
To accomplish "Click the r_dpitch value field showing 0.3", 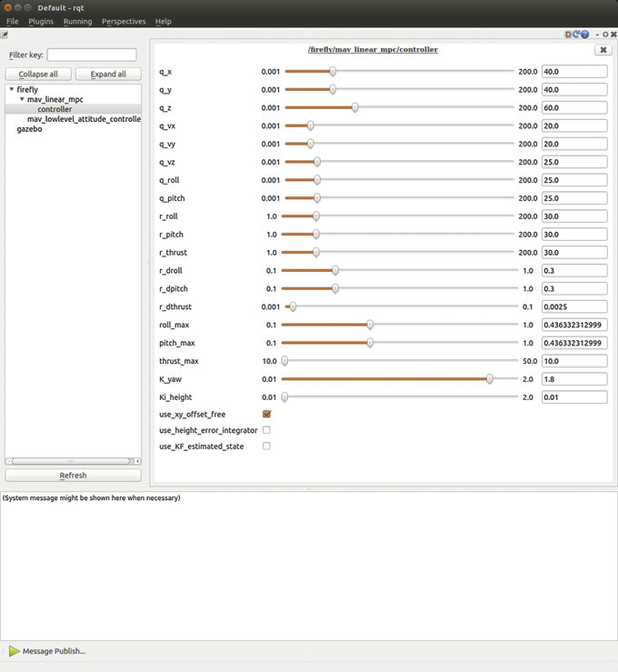I will point(574,289).
